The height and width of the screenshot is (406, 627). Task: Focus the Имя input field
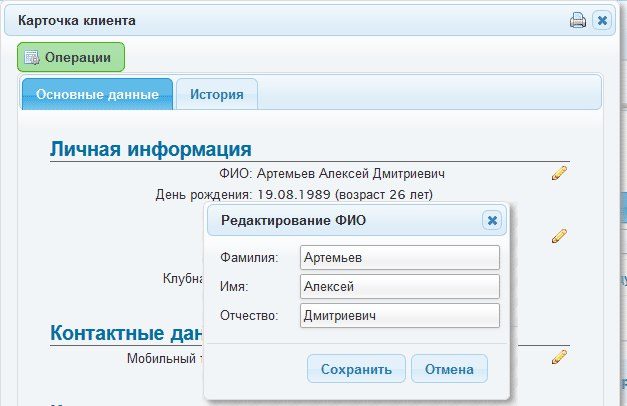pos(400,286)
